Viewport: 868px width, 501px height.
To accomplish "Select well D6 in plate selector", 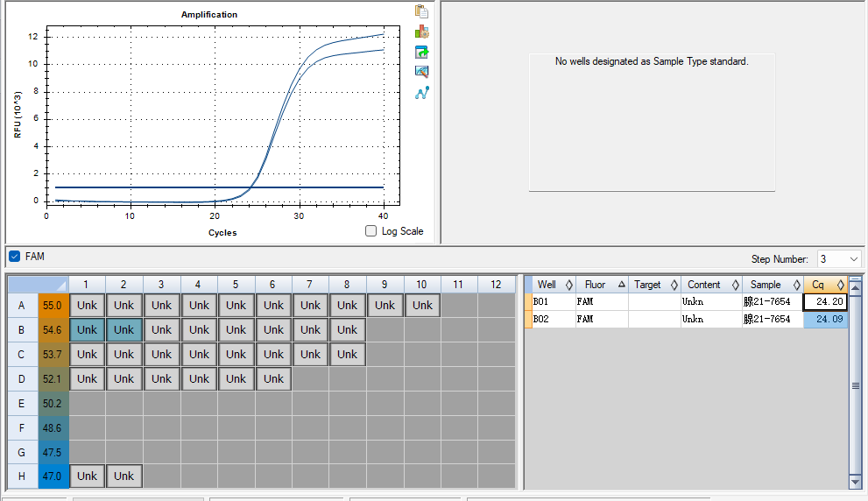I will pos(273,378).
